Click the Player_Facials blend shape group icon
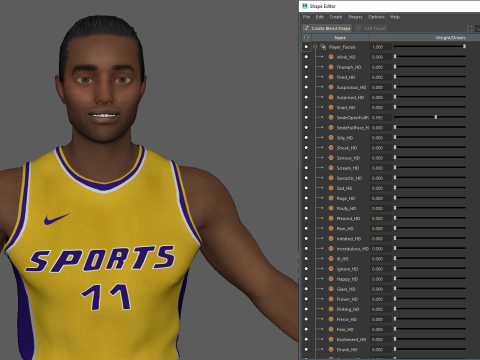 (x=323, y=47)
